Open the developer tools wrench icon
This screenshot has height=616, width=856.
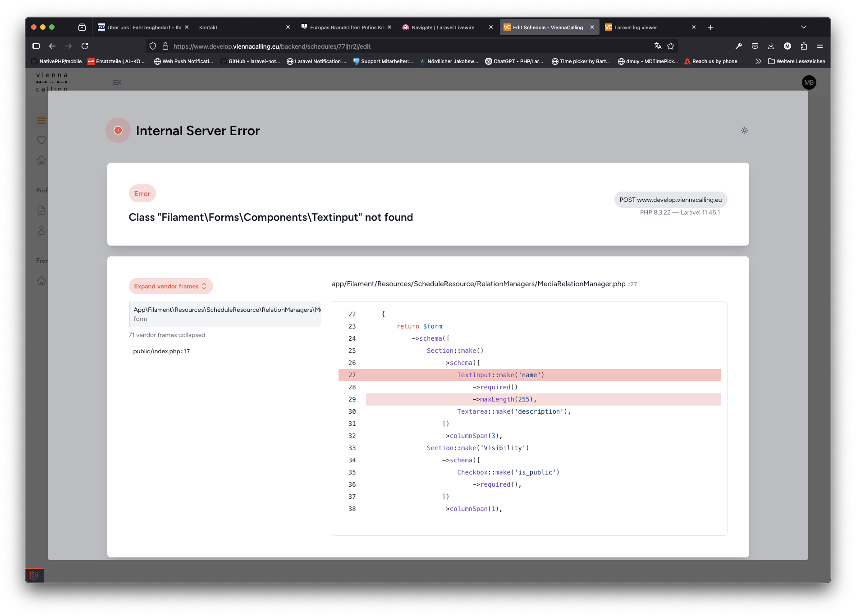[739, 46]
